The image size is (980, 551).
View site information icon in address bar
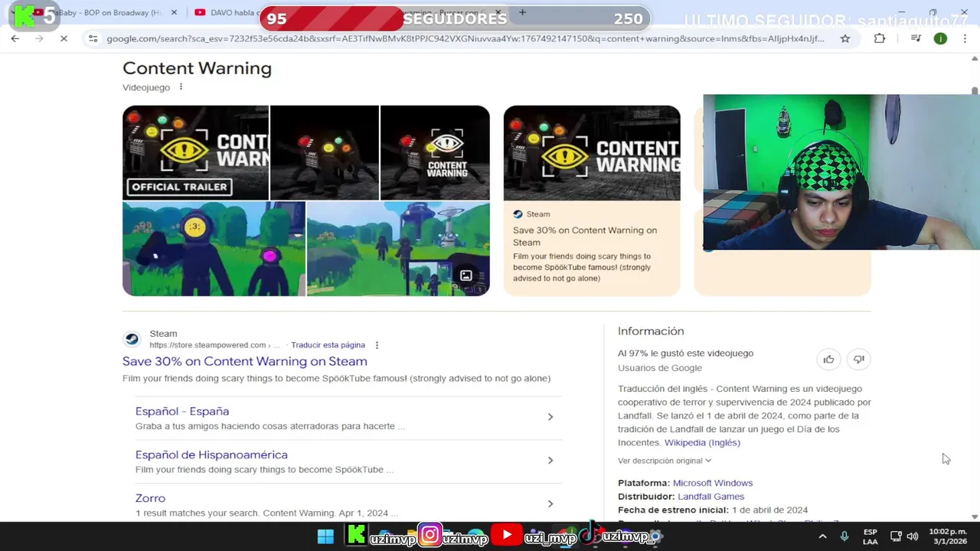(93, 38)
